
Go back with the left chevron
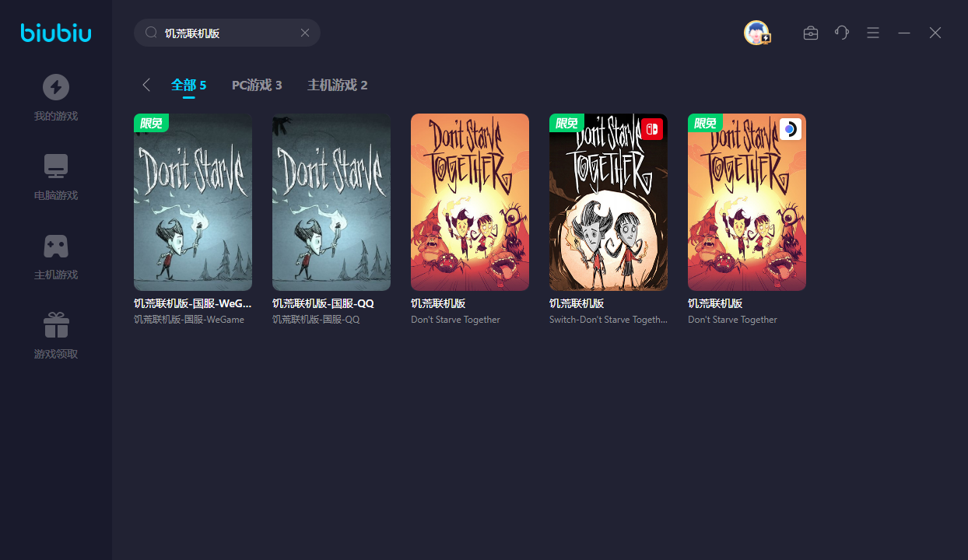click(x=146, y=85)
